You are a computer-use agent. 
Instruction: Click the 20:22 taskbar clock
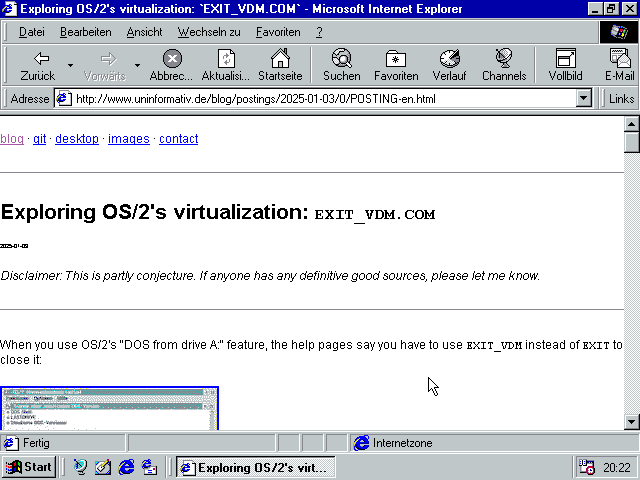(x=617, y=468)
